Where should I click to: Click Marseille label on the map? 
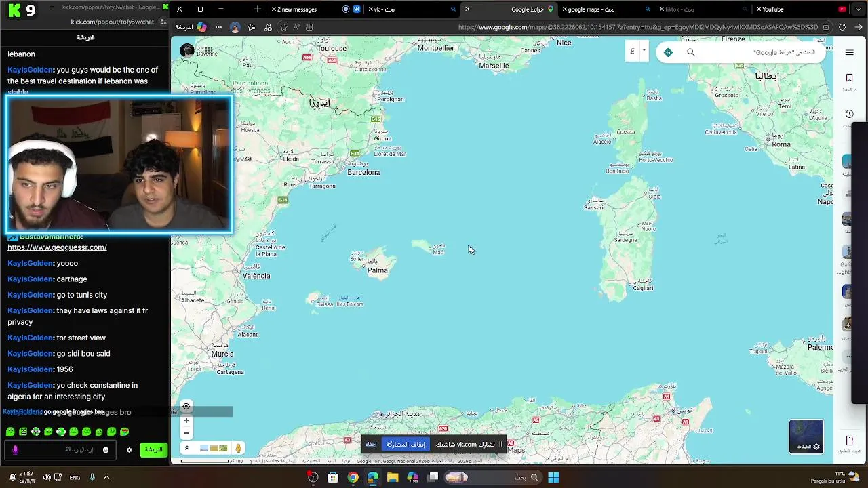click(x=494, y=66)
